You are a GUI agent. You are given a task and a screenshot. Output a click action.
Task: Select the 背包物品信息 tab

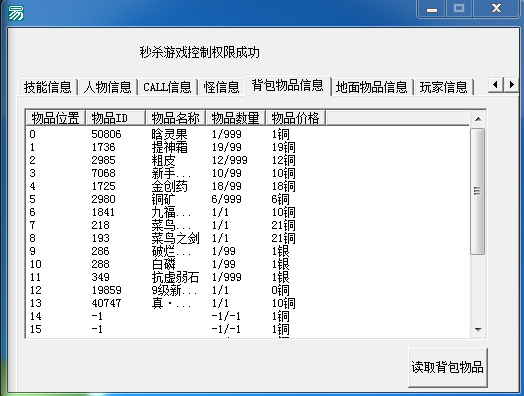click(x=288, y=86)
